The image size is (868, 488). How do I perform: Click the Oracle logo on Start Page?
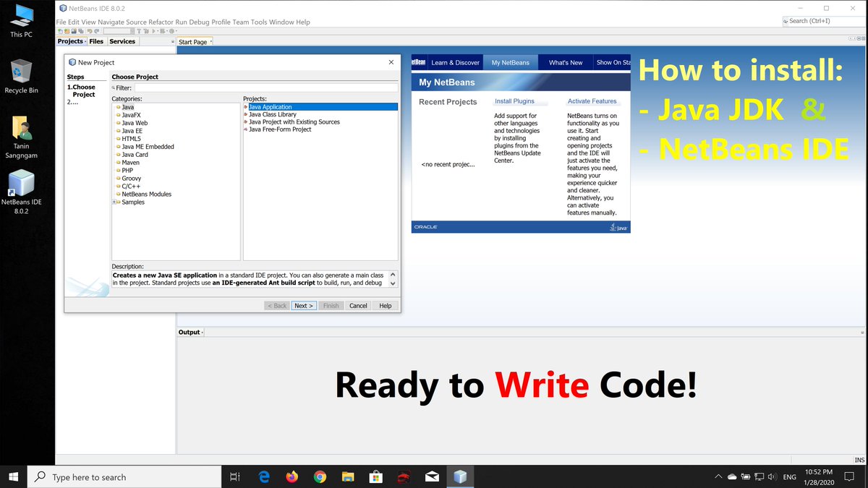pyautogui.click(x=425, y=227)
